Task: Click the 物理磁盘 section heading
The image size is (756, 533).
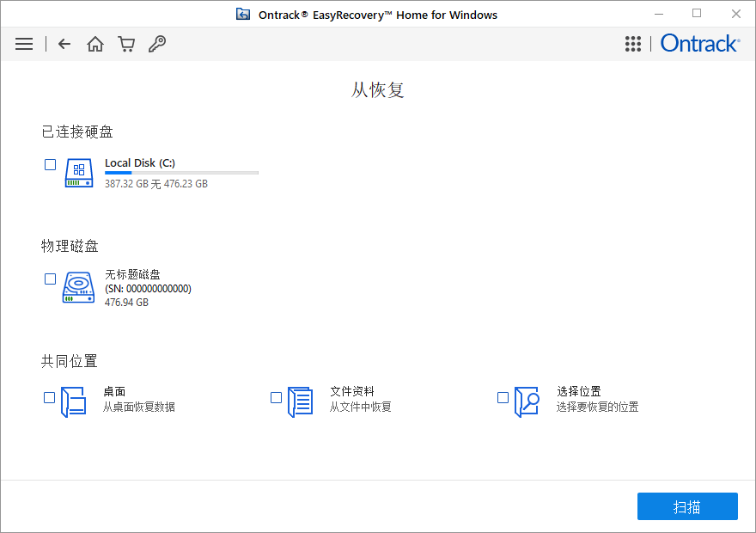Action: [70, 246]
